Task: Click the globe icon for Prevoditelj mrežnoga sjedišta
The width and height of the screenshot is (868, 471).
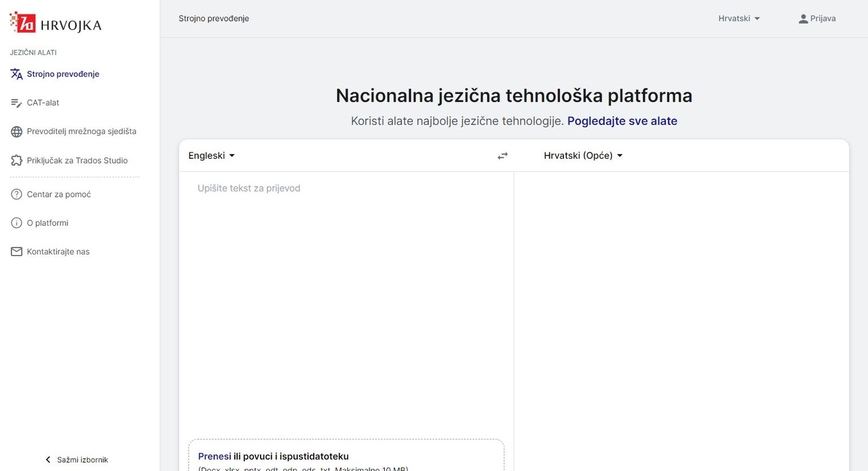Action: pyautogui.click(x=16, y=132)
